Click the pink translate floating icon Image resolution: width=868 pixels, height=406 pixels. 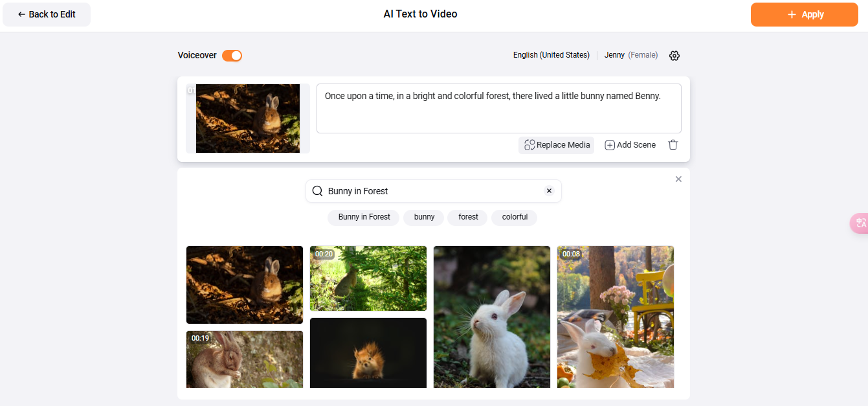coord(860,223)
